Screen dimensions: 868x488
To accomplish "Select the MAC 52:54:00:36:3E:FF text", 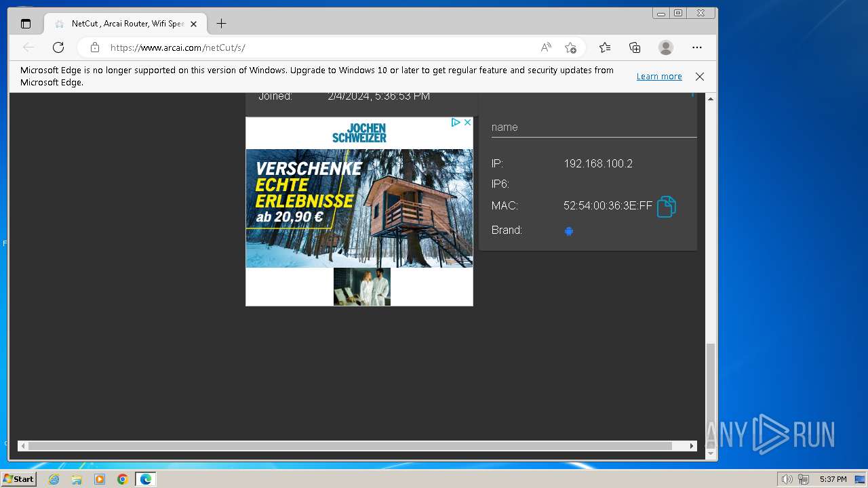I will pyautogui.click(x=608, y=206).
